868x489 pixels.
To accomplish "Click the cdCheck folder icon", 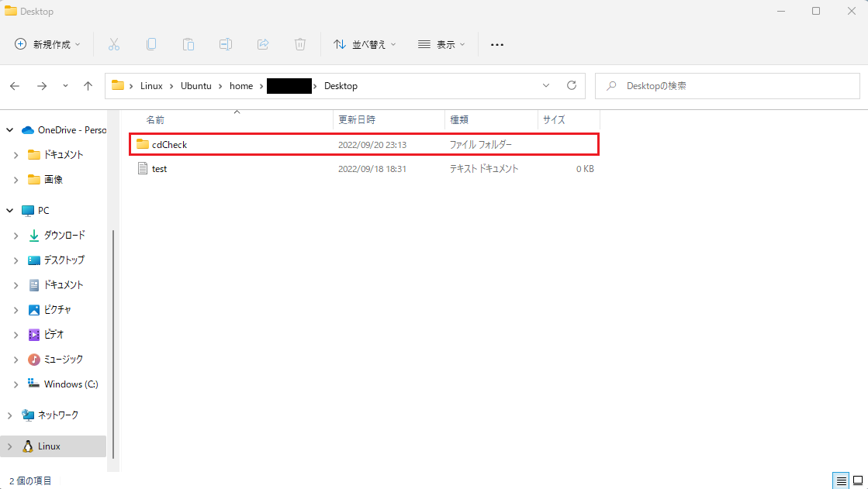I will (x=143, y=144).
